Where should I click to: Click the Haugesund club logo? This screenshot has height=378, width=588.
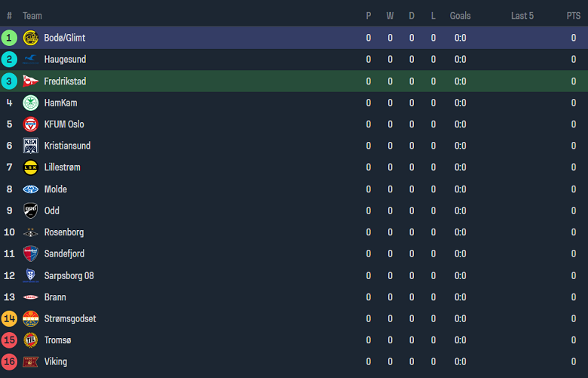(31, 60)
